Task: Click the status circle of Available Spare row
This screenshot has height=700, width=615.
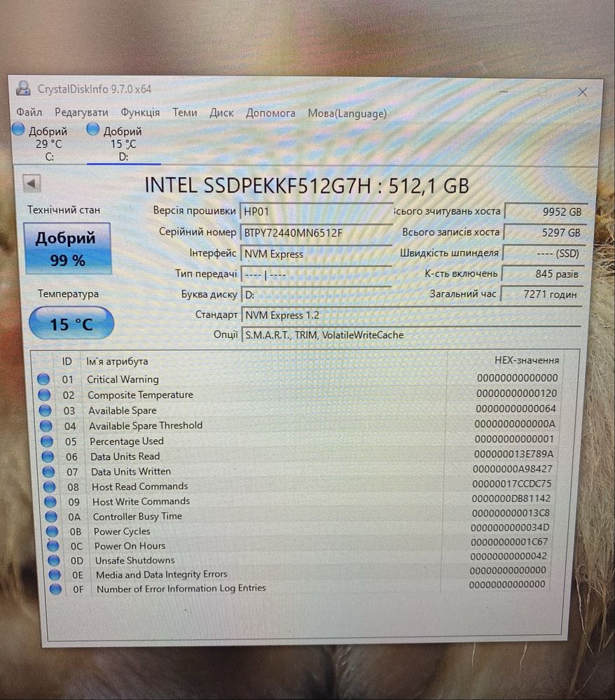Action: (45, 410)
